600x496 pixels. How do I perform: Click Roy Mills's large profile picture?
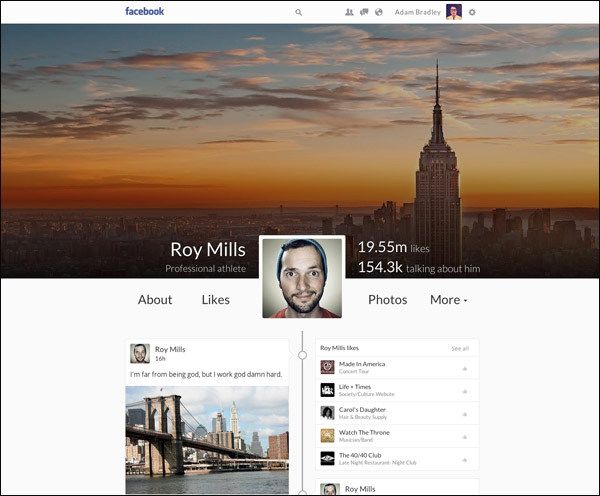[302, 277]
